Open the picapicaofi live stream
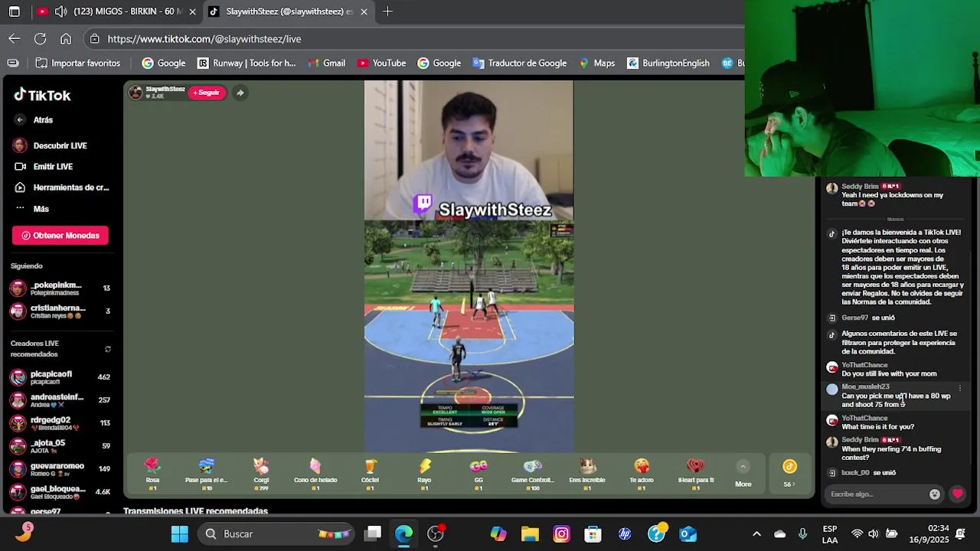Image resolution: width=980 pixels, height=551 pixels. 61,377
